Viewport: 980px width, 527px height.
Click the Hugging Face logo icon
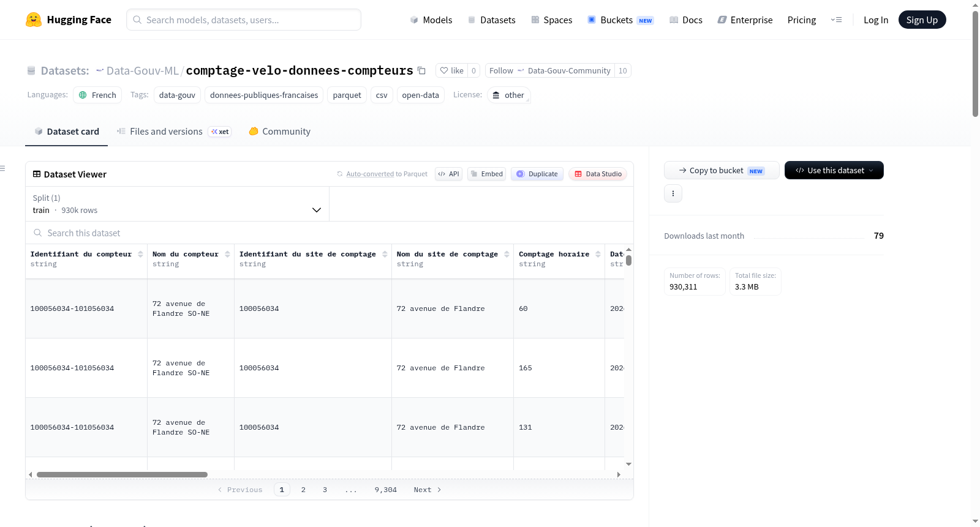[x=34, y=20]
